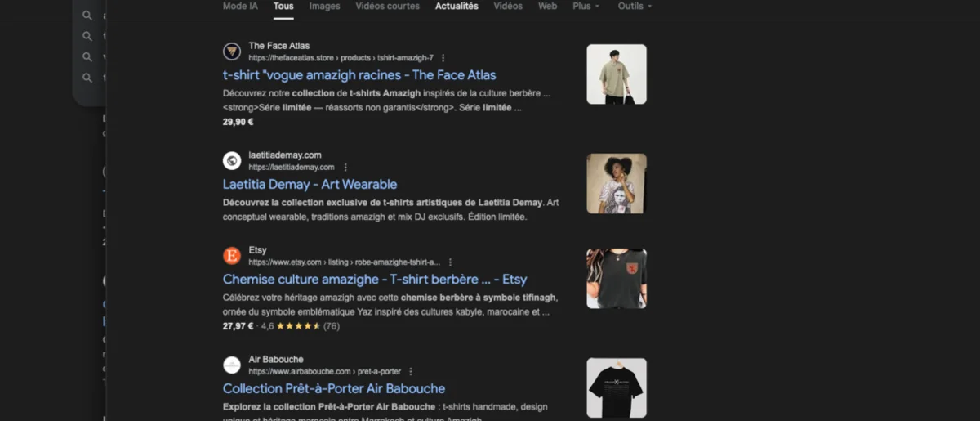The width and height of the screenshot is (980, 421).
Task: Click the Etsy site name
Action: 258,250
